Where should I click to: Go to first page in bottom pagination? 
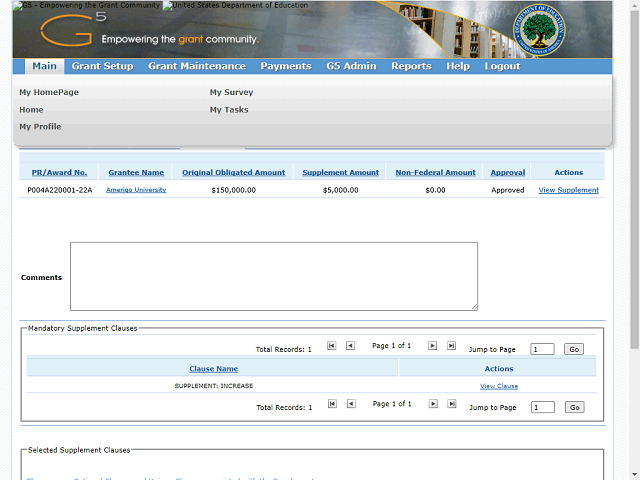[x=332, y=404]
